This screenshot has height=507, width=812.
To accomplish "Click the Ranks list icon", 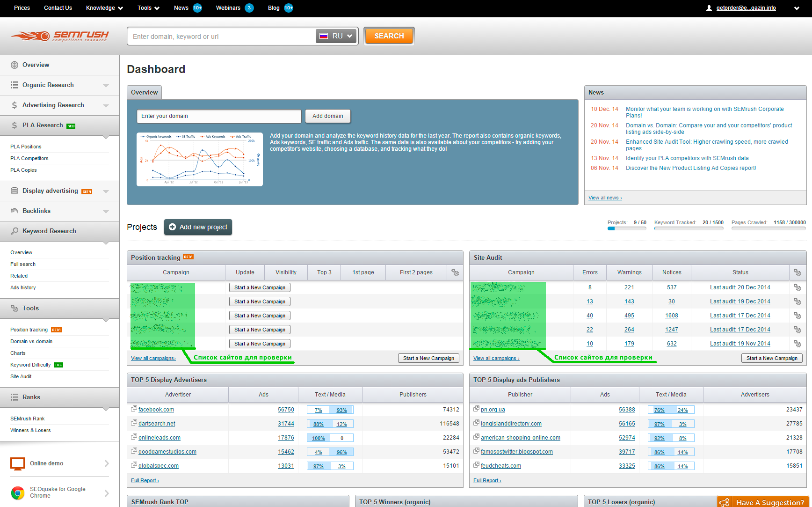I will (x=14, y=397).
